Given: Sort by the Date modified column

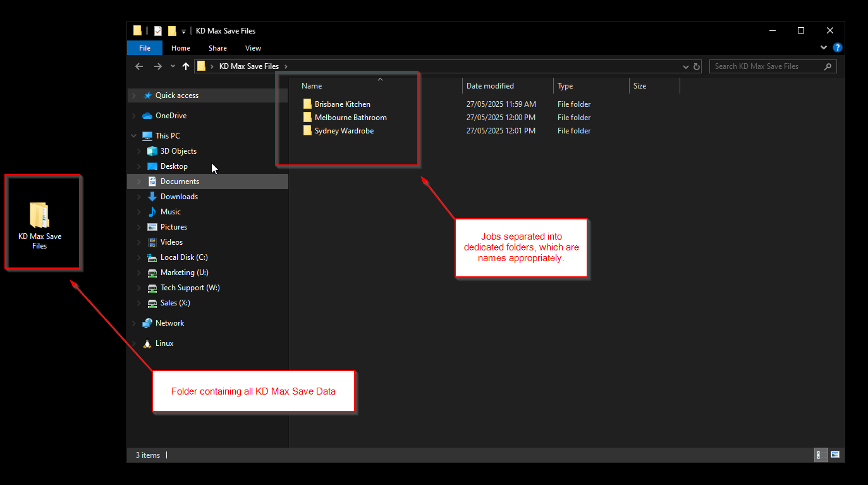Looking at the screenshot, I should tap(490, 86).
